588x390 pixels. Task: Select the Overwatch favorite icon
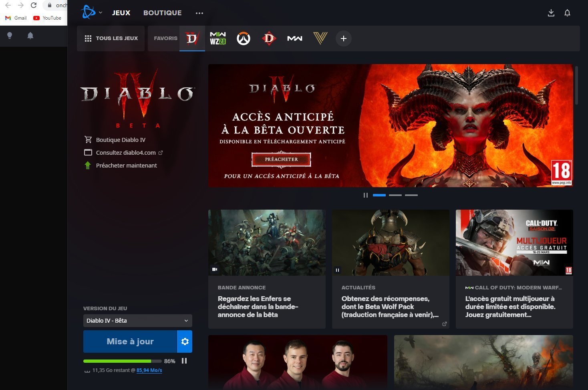244,38
